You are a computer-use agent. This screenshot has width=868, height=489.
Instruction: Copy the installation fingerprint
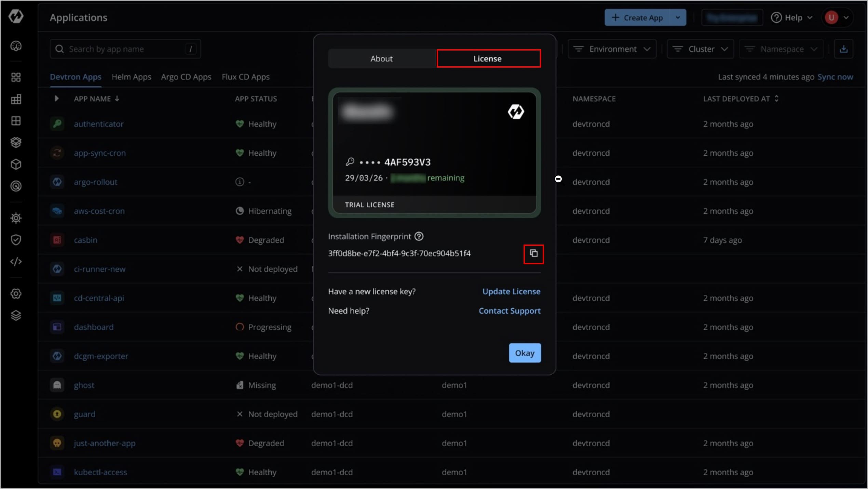click(533, 253)
